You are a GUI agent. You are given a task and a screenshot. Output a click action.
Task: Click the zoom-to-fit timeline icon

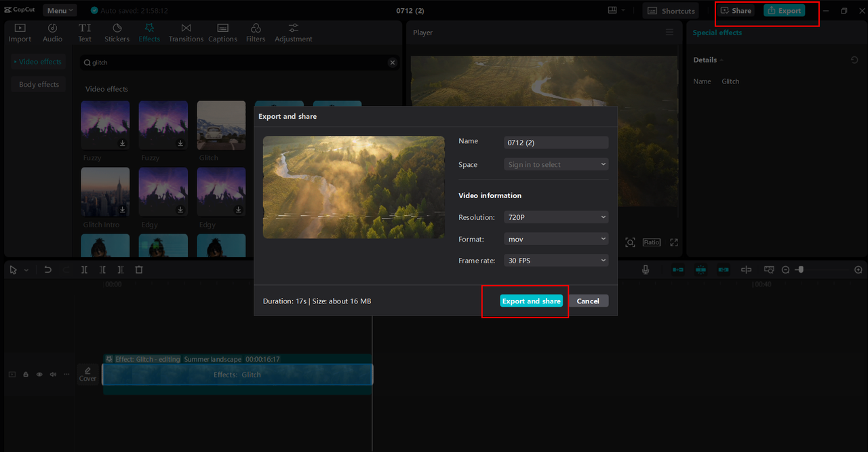(x=769, y=269)
